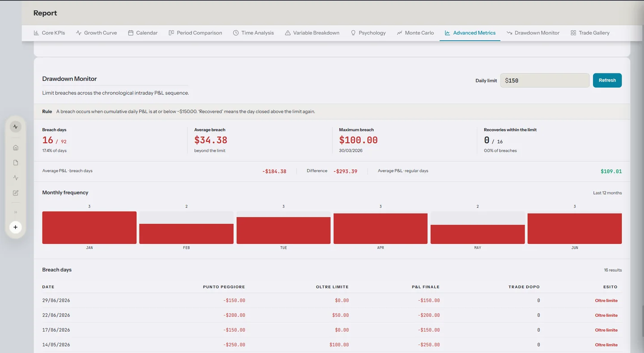644x353 pixels.
Task: Click the active Advanced Metrics tab
Action: point(470,33)
